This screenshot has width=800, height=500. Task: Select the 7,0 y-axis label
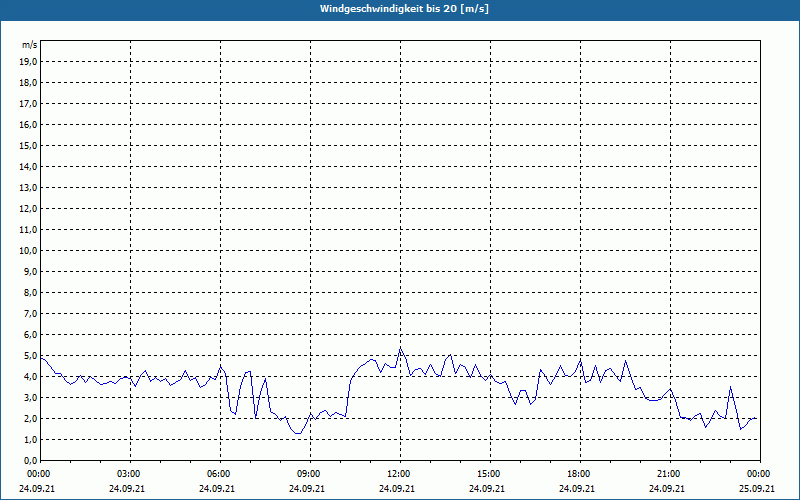[31, 313]
